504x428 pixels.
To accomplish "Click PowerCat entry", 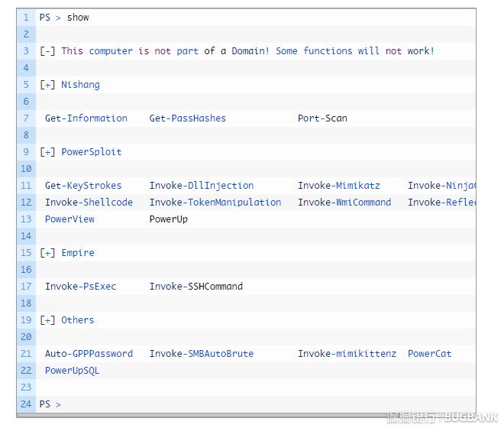I will pyautogui.click(x=430, y=354).
